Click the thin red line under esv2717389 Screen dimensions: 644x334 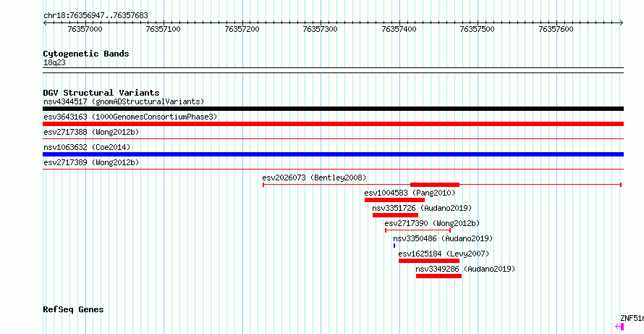(x=333, y=170)
